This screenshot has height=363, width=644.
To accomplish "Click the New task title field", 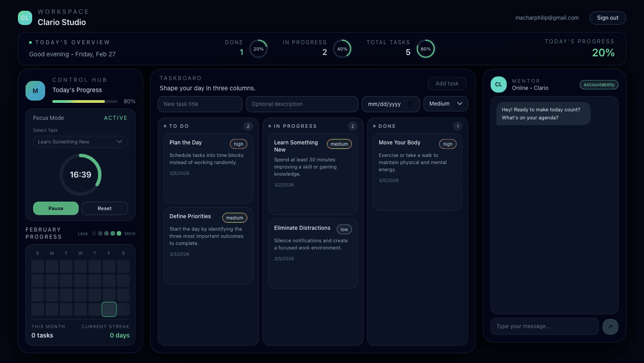I will pos(200,104).
